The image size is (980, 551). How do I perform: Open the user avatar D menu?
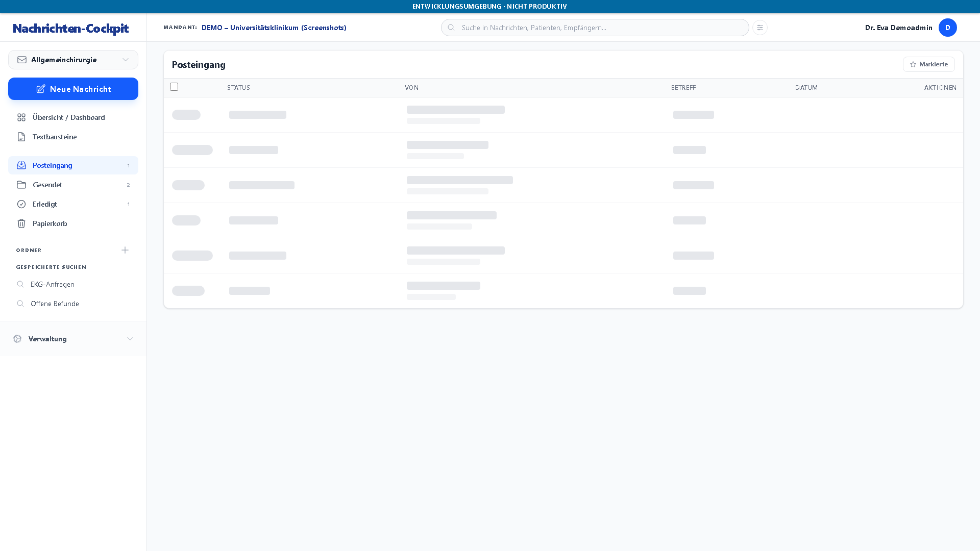coord(948,28)
